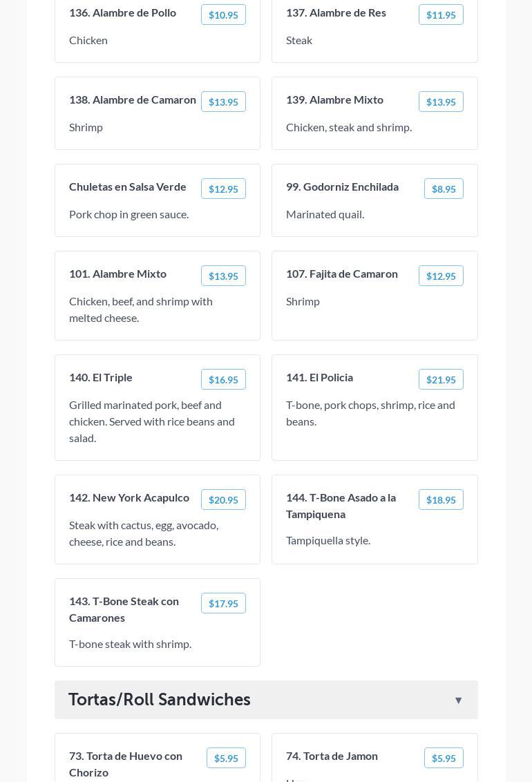Click the Torta de Jamon $5.95 price

[444, 759]
